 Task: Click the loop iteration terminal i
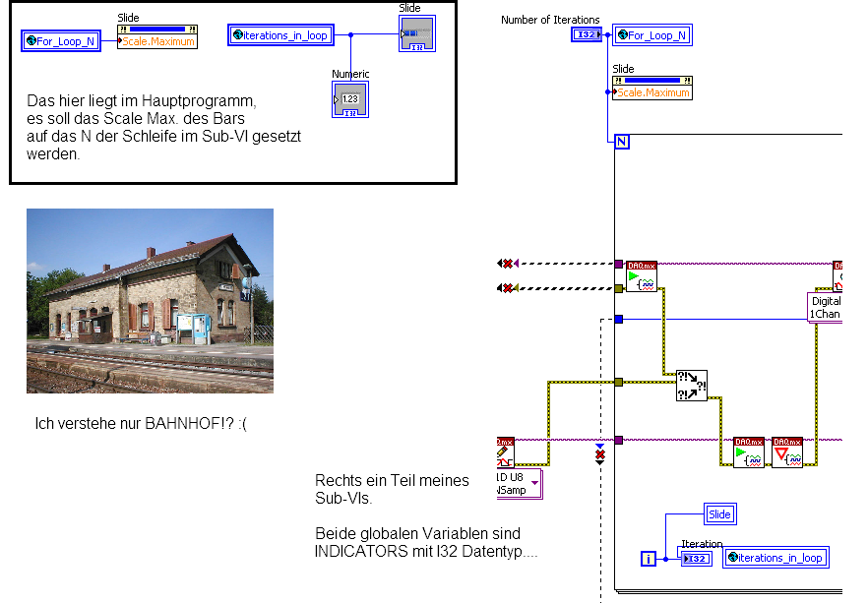point(648,559)
